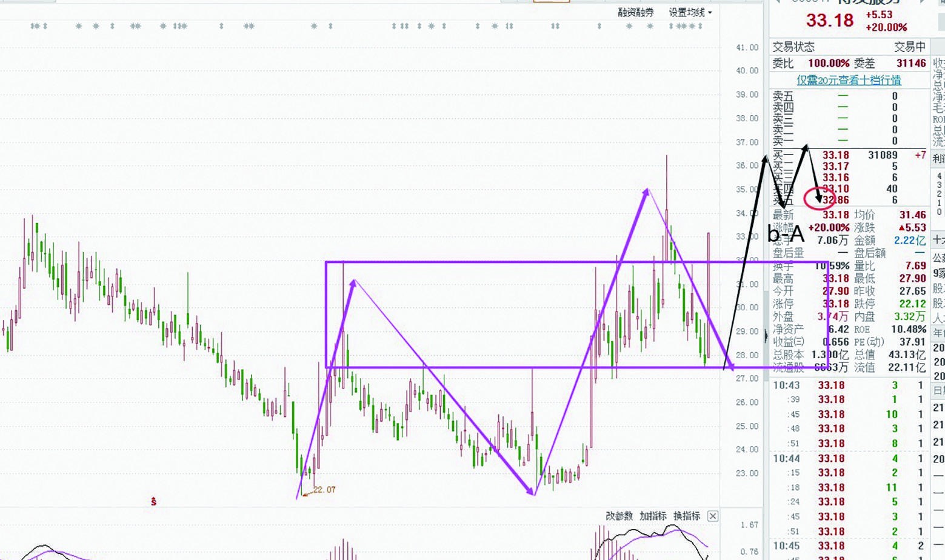The height and width of the screenshot is (560, 945).
Task: Open the 设置均线 dropdown
Action: click(690, 12)
